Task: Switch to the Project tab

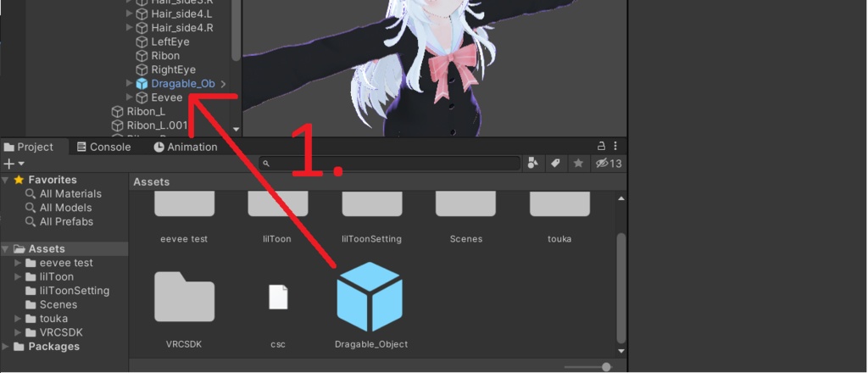Action: pos(29,147)
